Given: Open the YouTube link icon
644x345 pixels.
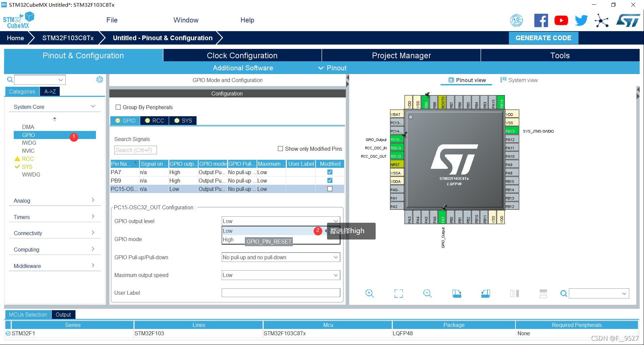Looking at the screenshot, I should [561, 20].
